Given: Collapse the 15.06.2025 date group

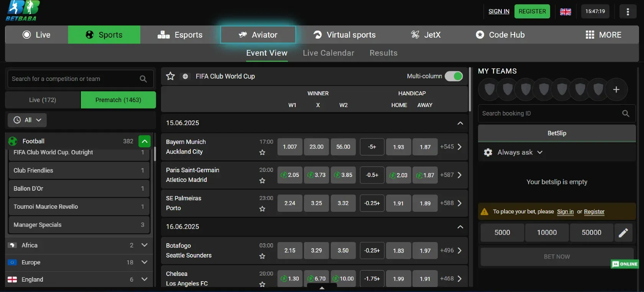Looking at the screenshot, I should tap(460, 123).
